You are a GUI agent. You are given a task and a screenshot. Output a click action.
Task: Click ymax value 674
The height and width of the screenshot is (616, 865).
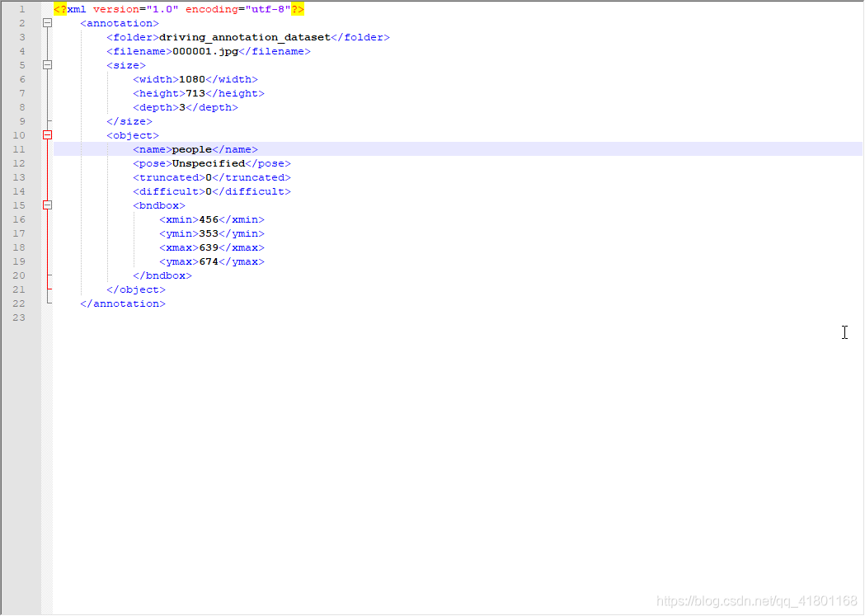click(x=209, y=261)
